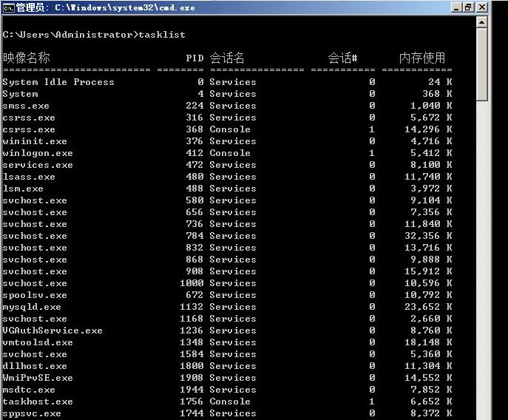Click PID 1584 of svchost.exe
This screenshot has height=420, width=508.
[x=192, y=354]
